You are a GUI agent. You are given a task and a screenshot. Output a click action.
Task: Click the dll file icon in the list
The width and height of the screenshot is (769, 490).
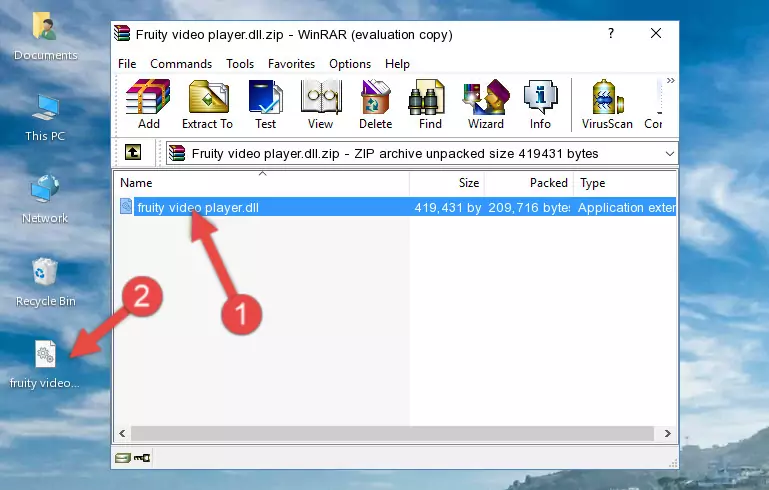click(126, 206)
